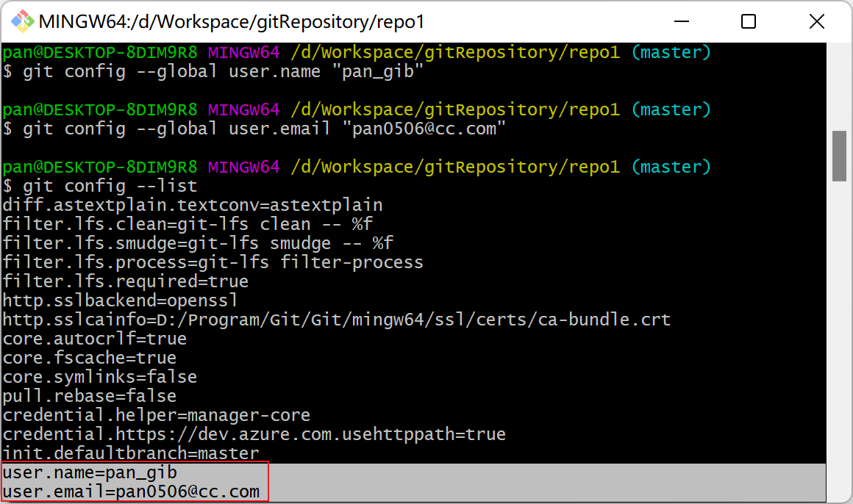853x504 pixels.
Task: Maximize the Git Bash window
Action: pos(749,21)
